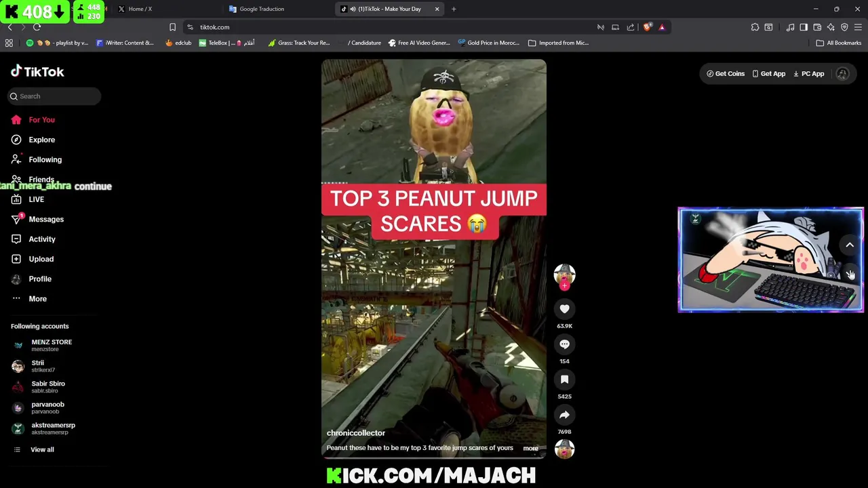Open chroniccollector username link
868x488 pixels.
pyautogui.click(x=355, y=433)
